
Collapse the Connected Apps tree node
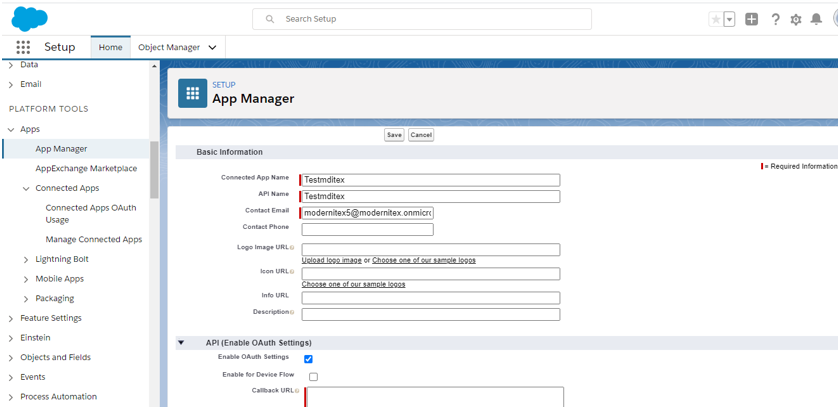pyautogui.click(x=26, y=189)
